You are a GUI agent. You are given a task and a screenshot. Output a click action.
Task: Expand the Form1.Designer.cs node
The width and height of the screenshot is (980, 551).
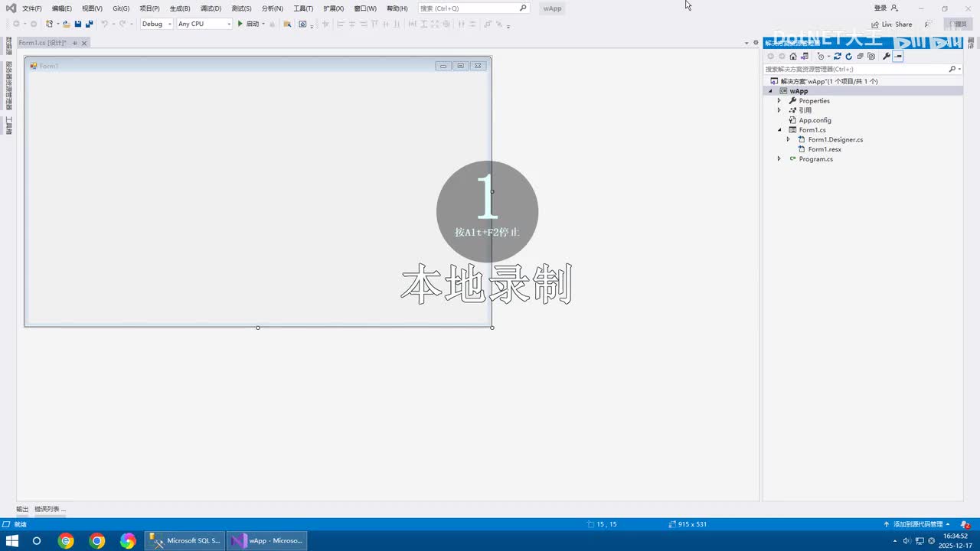pyautogui.click(x=789, y=139)
